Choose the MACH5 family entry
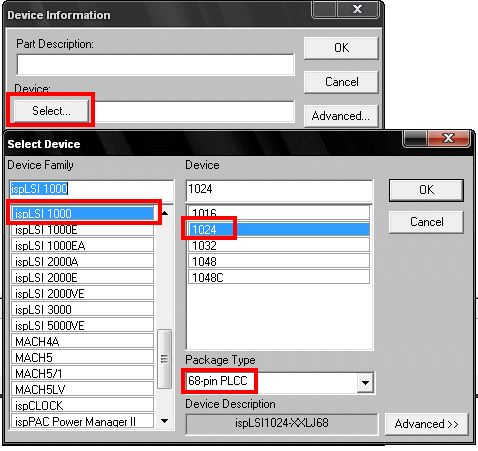Screen dimensions: 478x451 [x=83, y=358]
